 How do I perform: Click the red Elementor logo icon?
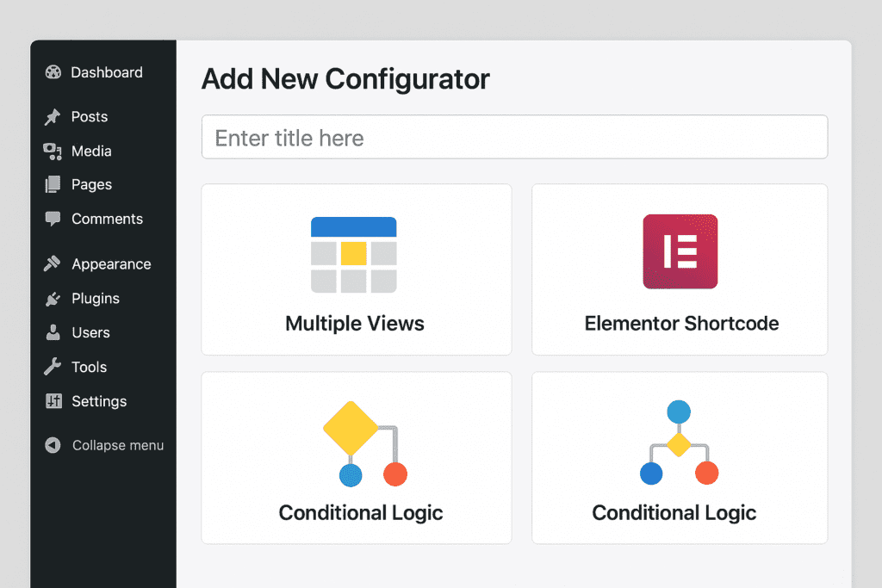click(x=680, y=251)
